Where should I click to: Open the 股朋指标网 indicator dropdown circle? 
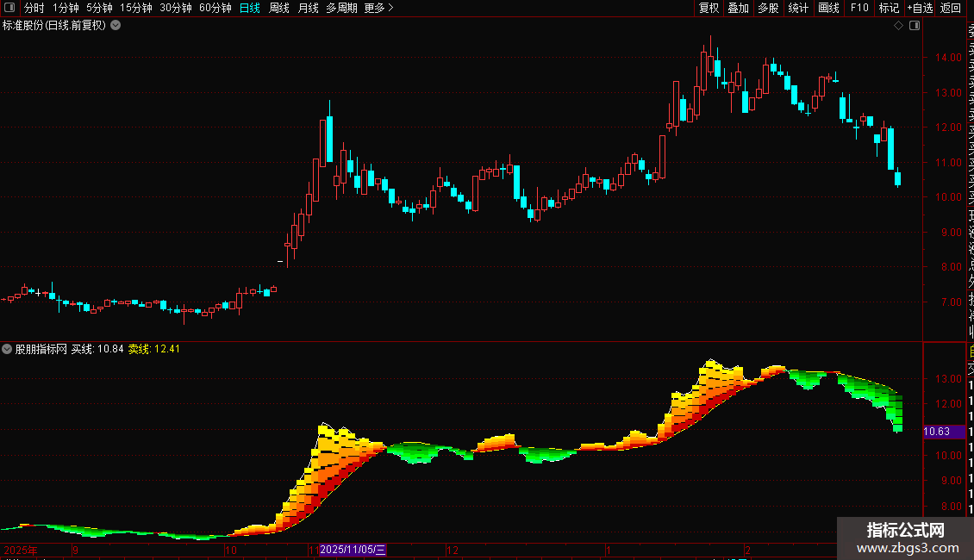[7, 349]
